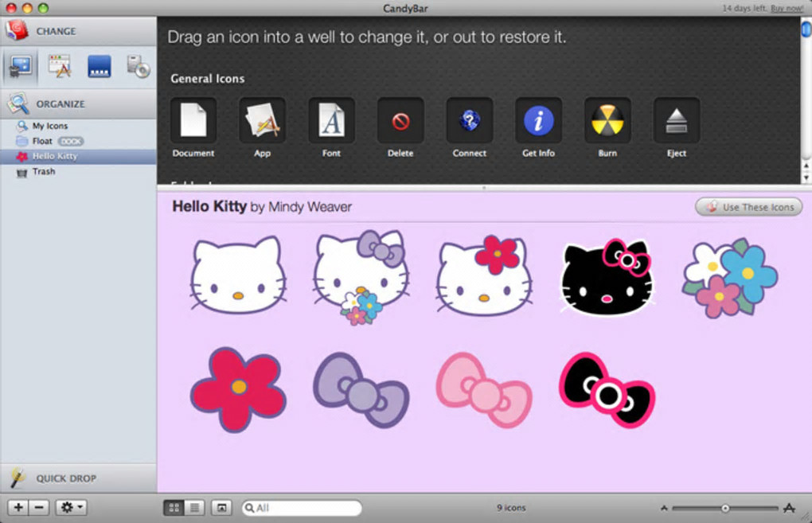Viewport: 812px width, 523px height.
Task: Select the plain white Hello Kitty icon
Action: click(x=238, y=275)
